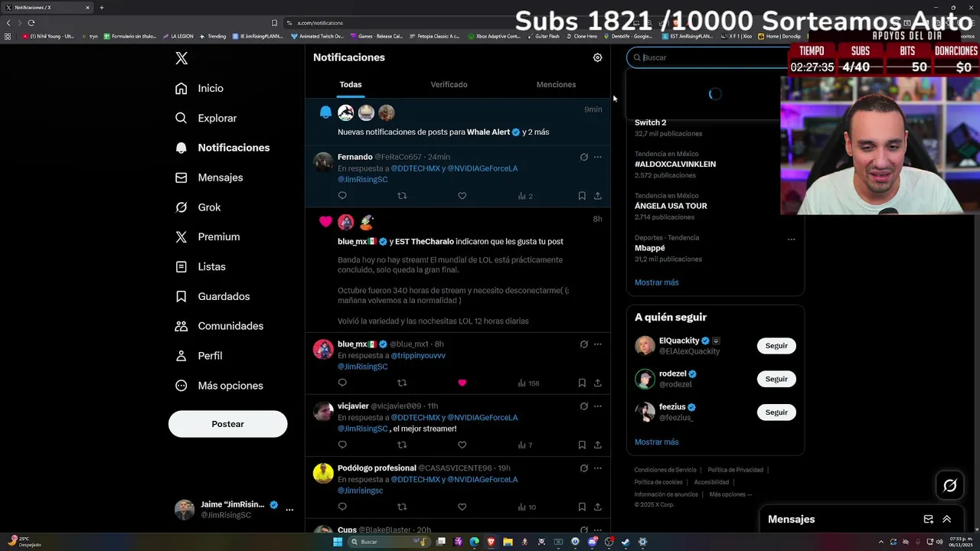Open @DDTECHMX mention in Fernando's reply
The height and width of the screenshot is (551, 980).
416,168
